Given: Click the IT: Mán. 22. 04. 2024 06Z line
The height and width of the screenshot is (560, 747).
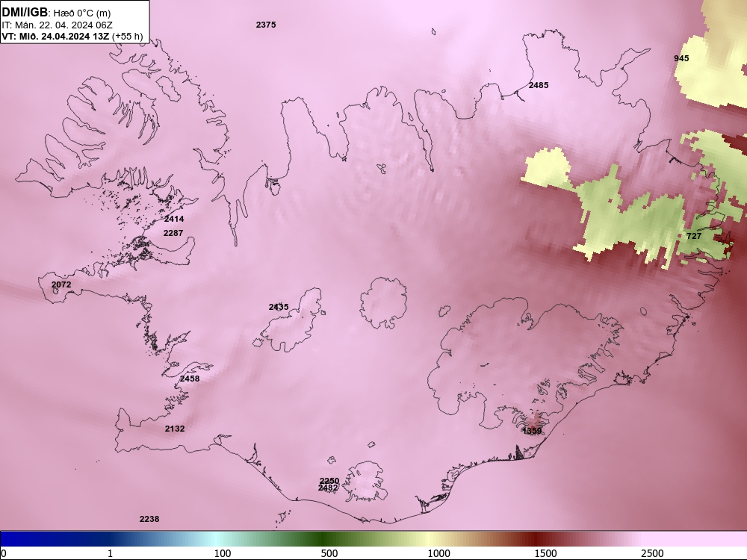Looking at the screenshot, I should click(x=58, y=25).
